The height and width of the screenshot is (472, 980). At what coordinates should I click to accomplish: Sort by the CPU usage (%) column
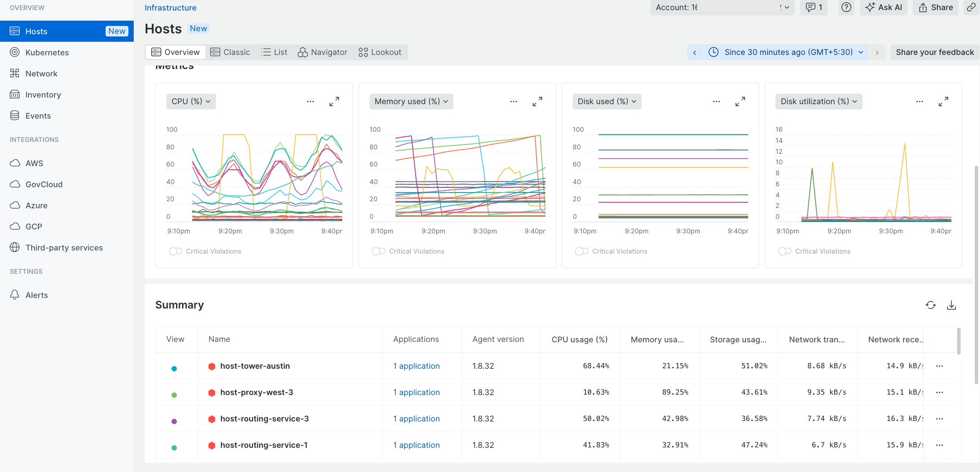pyautogui.click(x=580, y=339)
